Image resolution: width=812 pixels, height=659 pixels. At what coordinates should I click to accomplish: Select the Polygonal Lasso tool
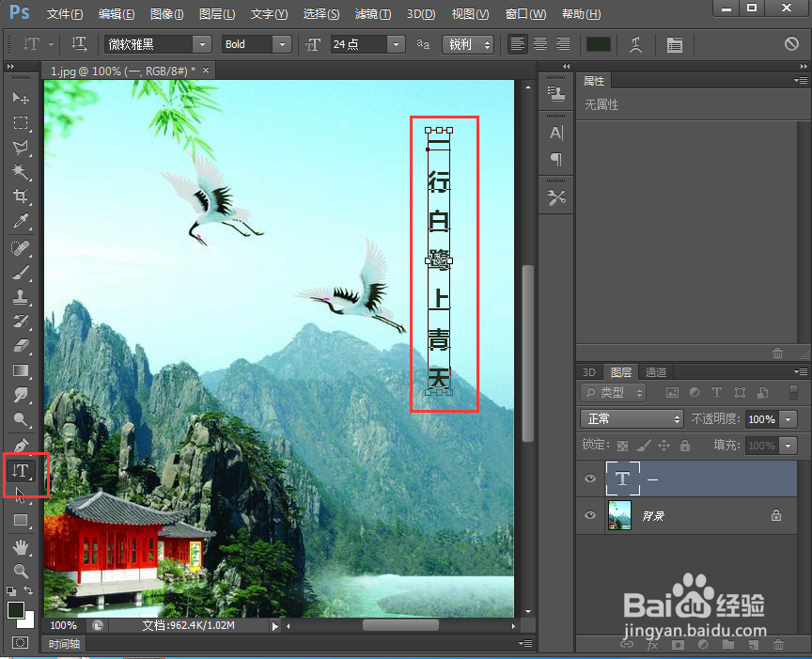(x=21, y=148)
